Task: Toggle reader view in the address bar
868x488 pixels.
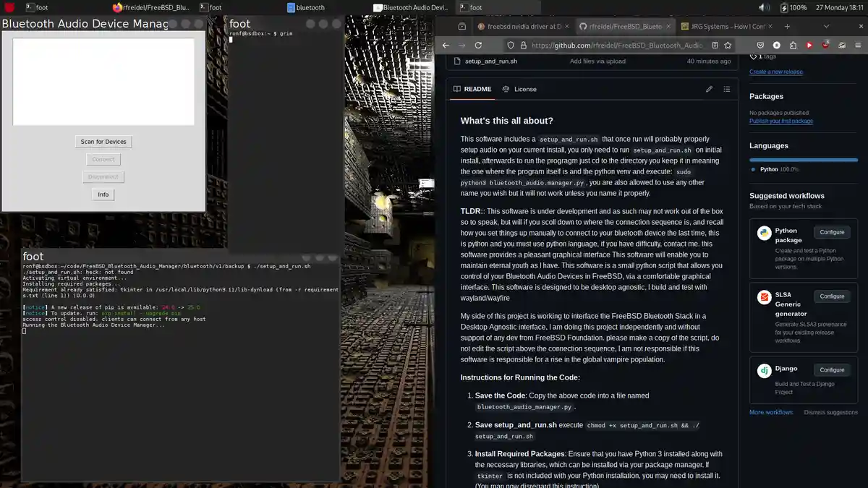Action: (715, 45)
